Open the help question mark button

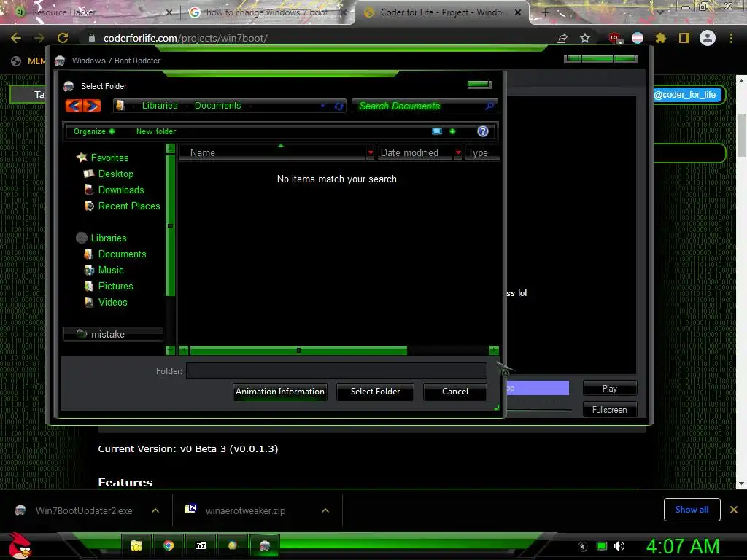(483, 131)
